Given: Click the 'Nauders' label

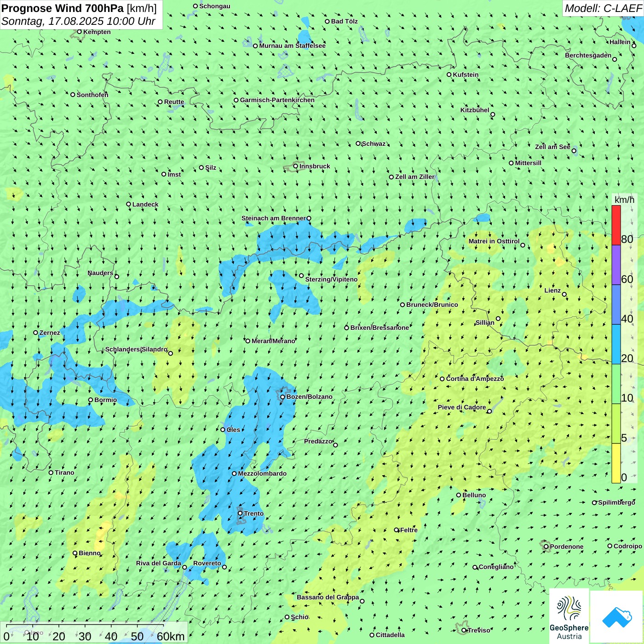Looking at the screenshot, I should (100, 273).
